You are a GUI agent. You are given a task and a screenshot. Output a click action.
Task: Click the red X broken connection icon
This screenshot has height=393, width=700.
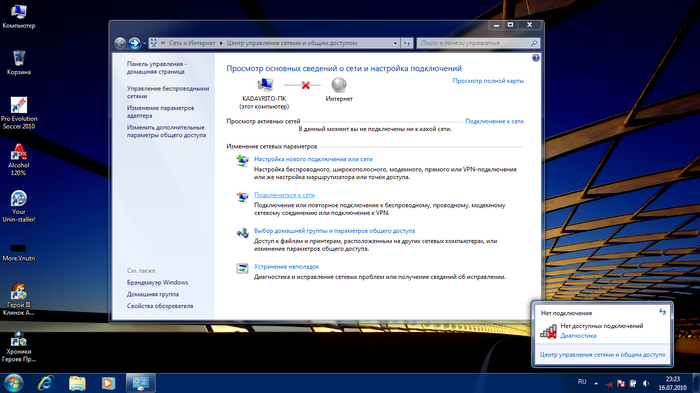(x=305, y=85)
